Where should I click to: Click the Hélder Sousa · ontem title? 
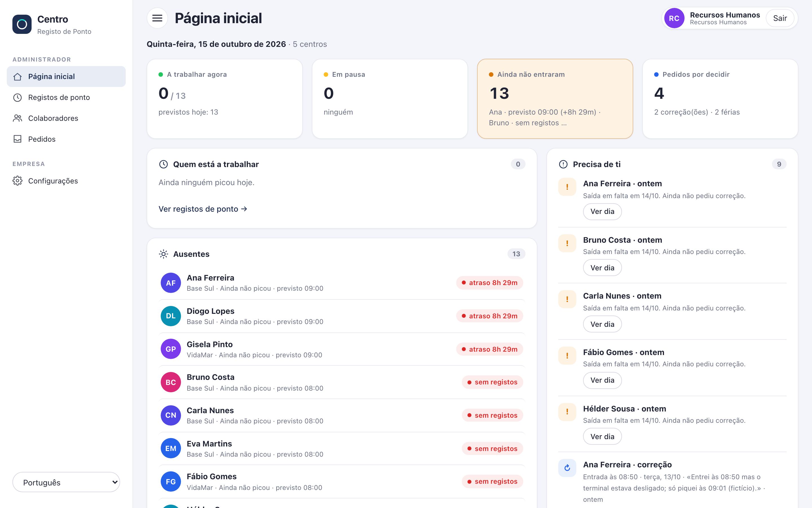pos(625,409)
